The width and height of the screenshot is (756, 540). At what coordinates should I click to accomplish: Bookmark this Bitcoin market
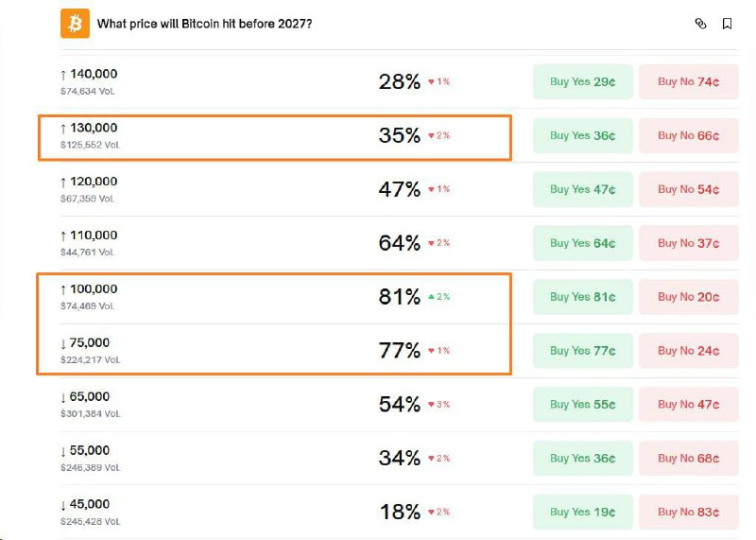(727, 24)
